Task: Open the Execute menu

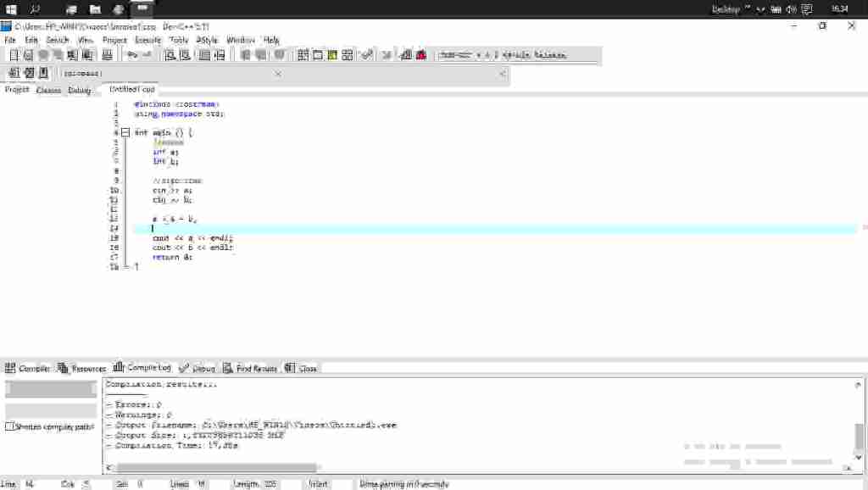Action: pos(147,40)
